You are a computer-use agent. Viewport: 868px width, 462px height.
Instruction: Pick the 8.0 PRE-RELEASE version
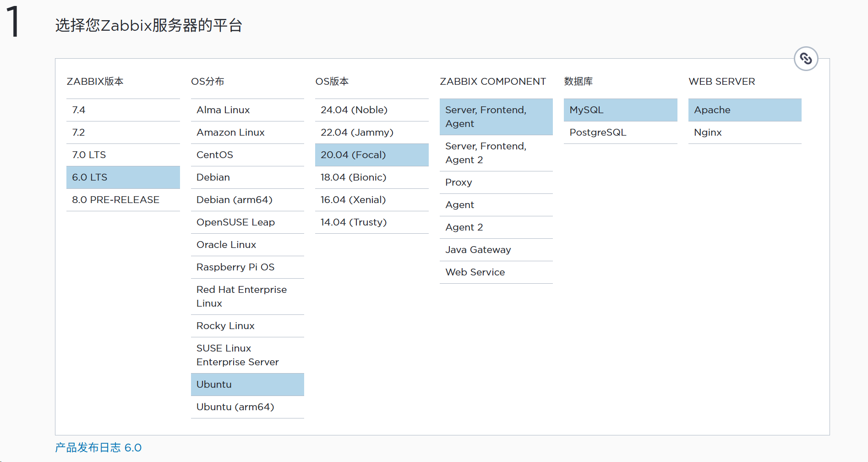point(123,200)
